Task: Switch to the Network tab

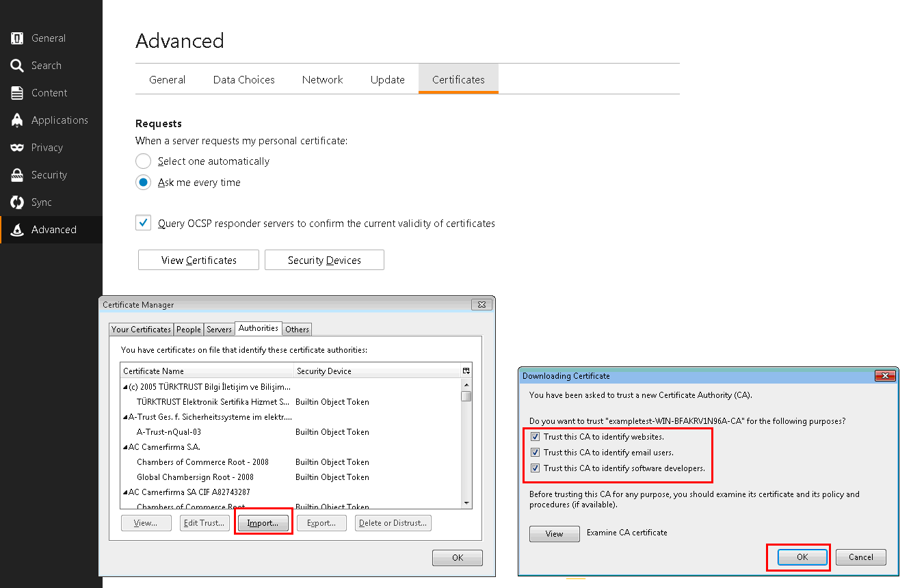Action: click(x=323, y=79)
